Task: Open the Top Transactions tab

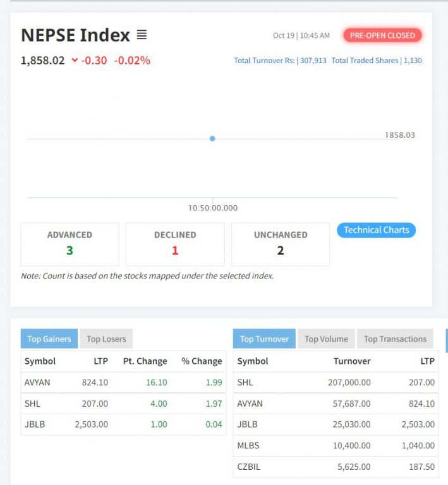Action: (395, 339)
